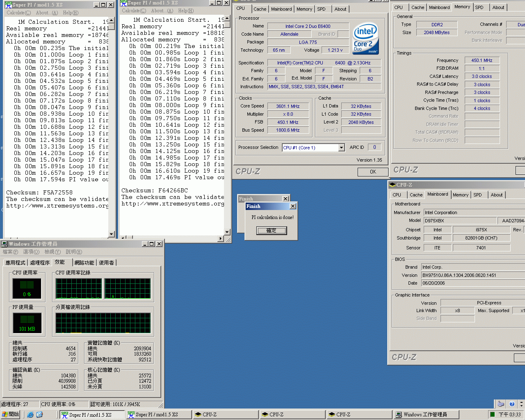Activate the Windows 工作管理員 taskbar button
Viewport: 525px width, 420px height.
point(426,415)
